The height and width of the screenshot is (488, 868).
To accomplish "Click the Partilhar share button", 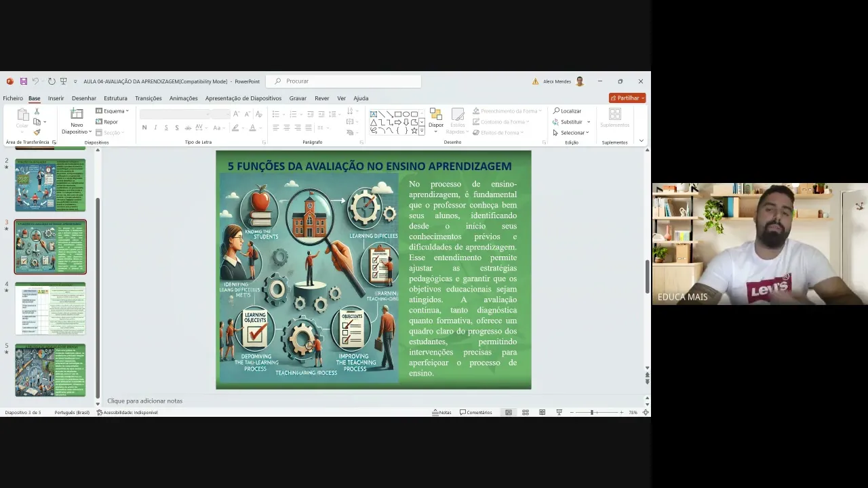I will pyautogui.click(x=627, y=98).
